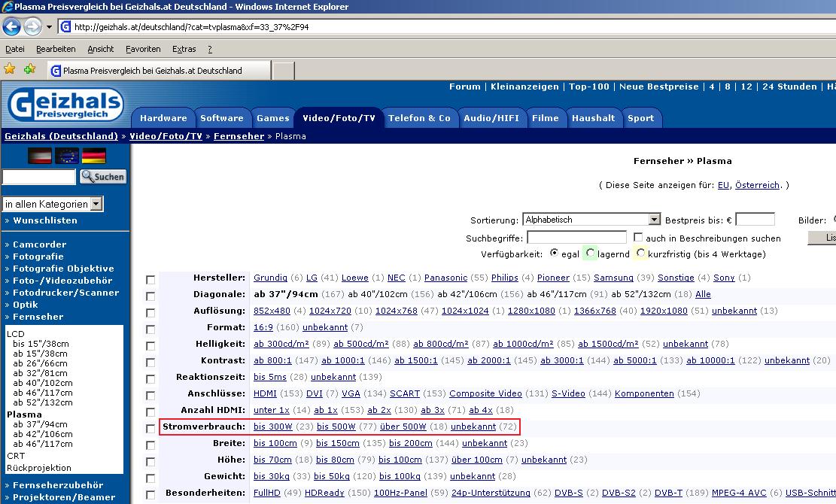Switch to the Telefon & Co tab

tap(419, 118)
